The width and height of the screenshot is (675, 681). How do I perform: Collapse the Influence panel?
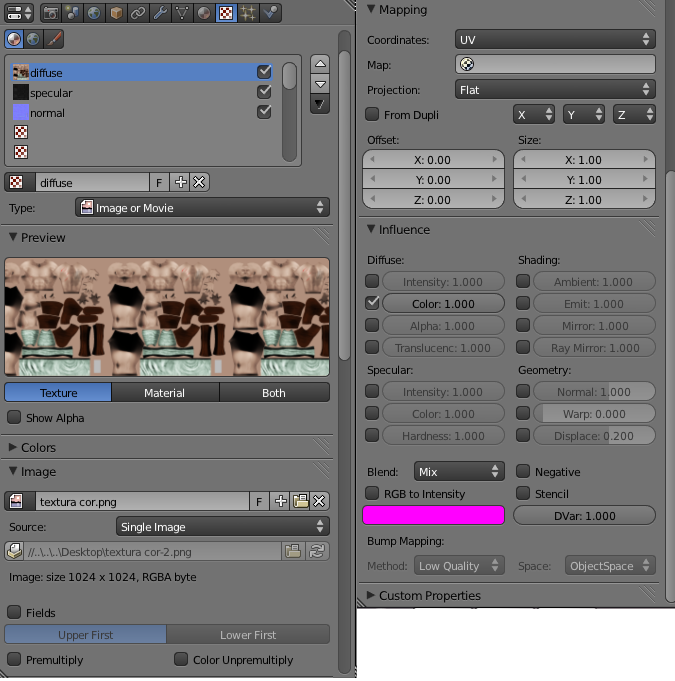tap(371, 229)
